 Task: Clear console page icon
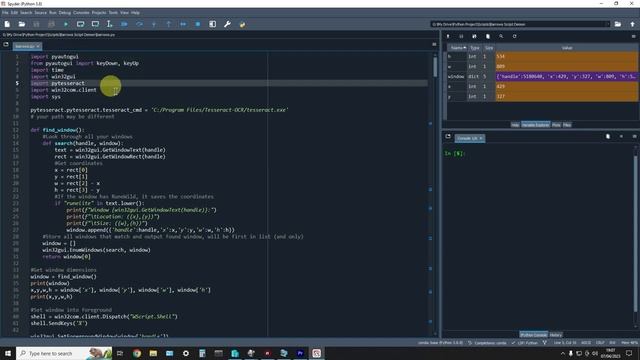pos(608,136)
